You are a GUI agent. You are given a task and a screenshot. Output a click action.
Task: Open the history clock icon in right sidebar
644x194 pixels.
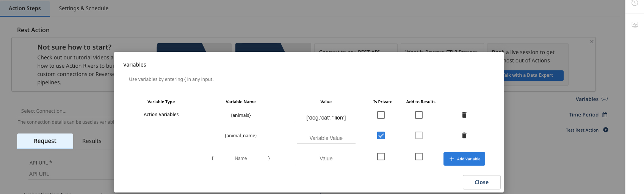[x=635, y=3]
